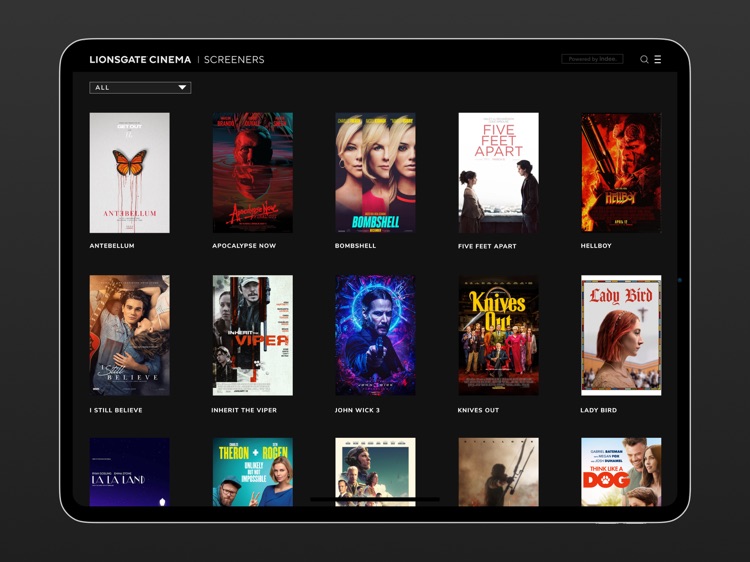Open the hamburger menu icon
Image resolution: width=750 pixels, height=562 pixels.
(658, 59)
